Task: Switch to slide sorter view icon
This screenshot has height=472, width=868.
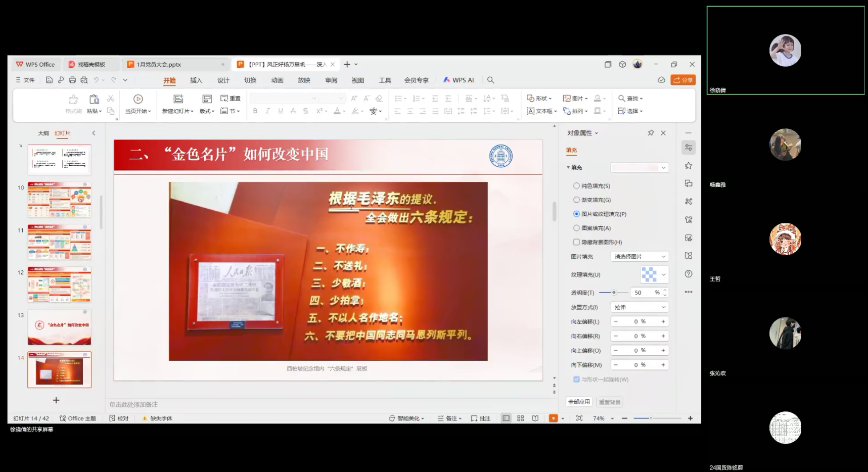Action: [x=520, y=418]
